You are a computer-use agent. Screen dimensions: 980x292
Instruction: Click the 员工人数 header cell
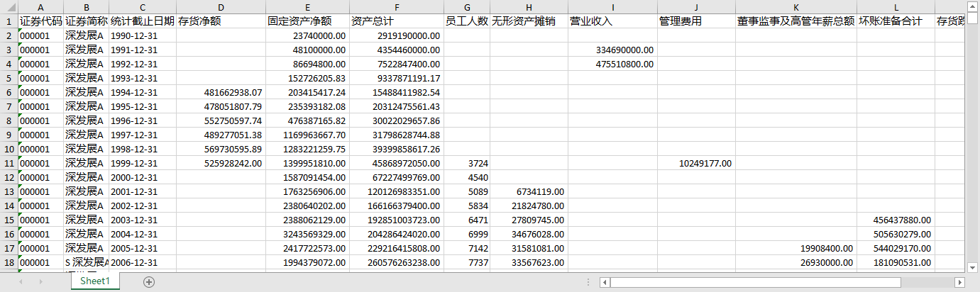[x=467, y=21]
